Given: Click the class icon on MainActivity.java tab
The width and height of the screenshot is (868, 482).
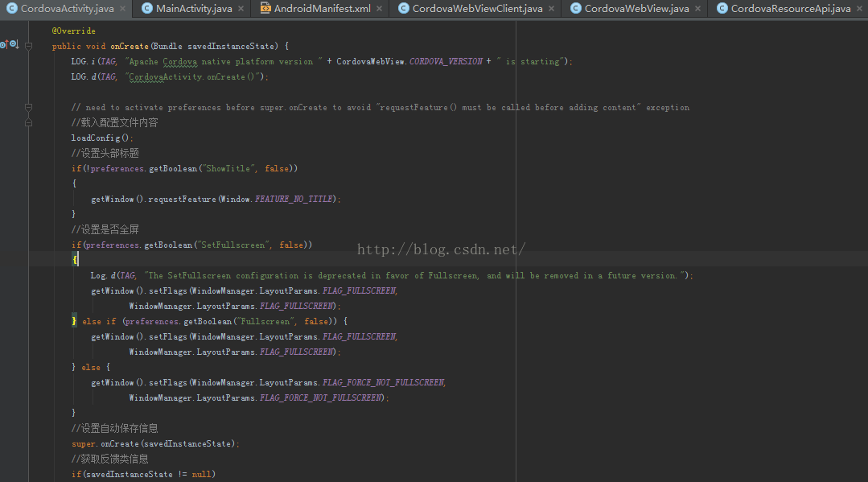Looking at the screenshot, I should click(x=147, y=9).
